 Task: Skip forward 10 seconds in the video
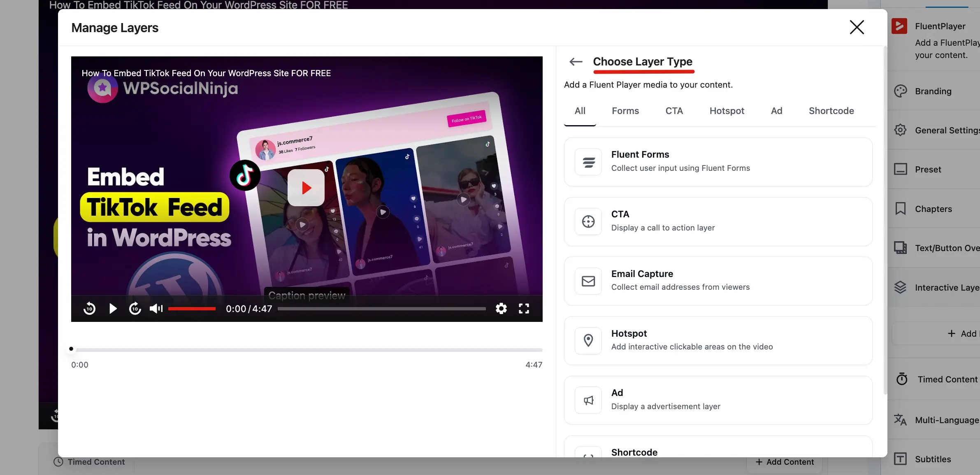[135, 308]
